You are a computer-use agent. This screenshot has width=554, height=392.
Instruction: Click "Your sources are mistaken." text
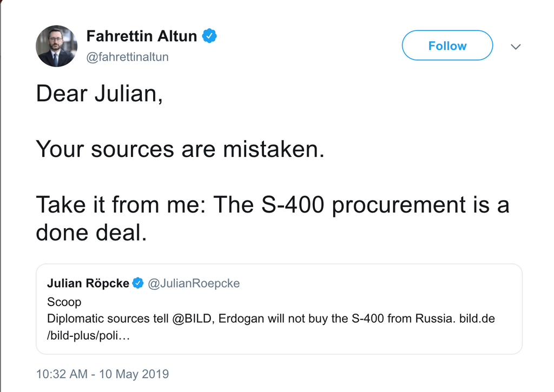click(180, 149)
